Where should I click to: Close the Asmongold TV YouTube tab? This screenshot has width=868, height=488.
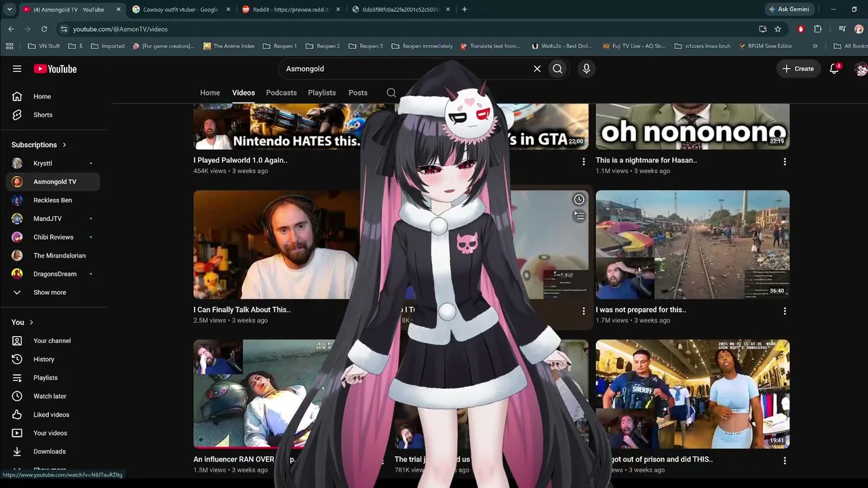(118, 9)
